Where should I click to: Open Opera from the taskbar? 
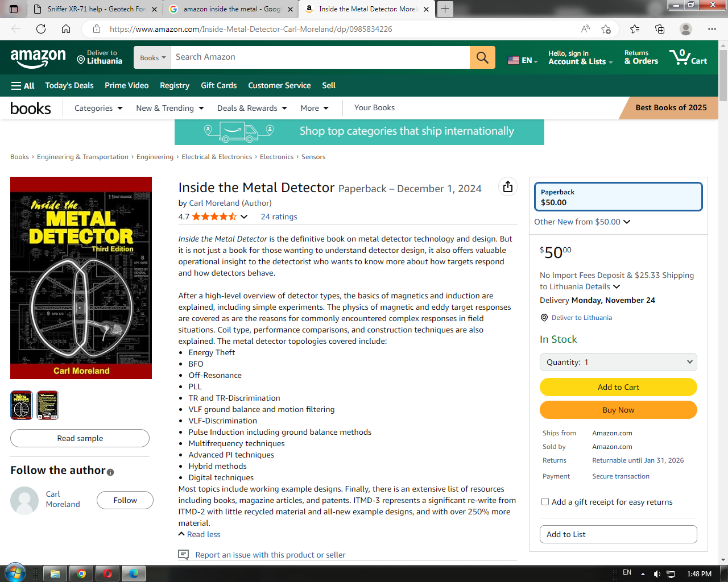click(x=107, y=573)
